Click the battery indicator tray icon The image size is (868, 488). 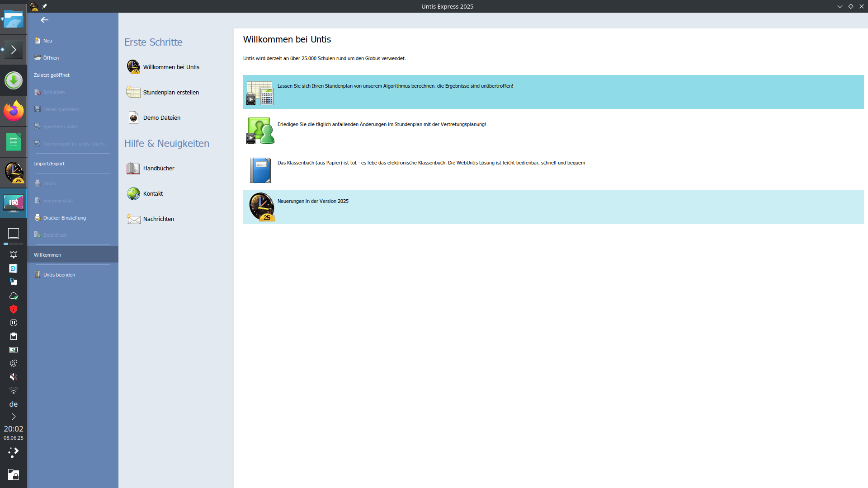click(x=14, y=350)
